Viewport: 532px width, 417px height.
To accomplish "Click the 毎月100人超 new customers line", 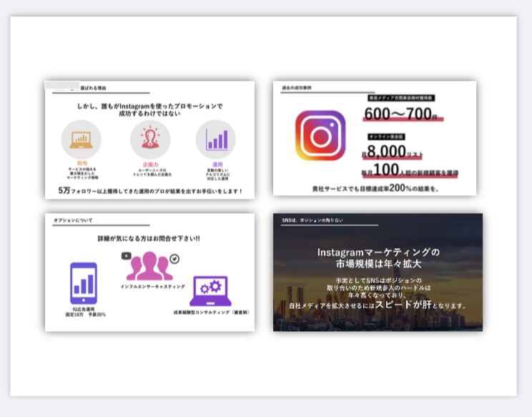I will pyautogui.click(x=410, y=170).
